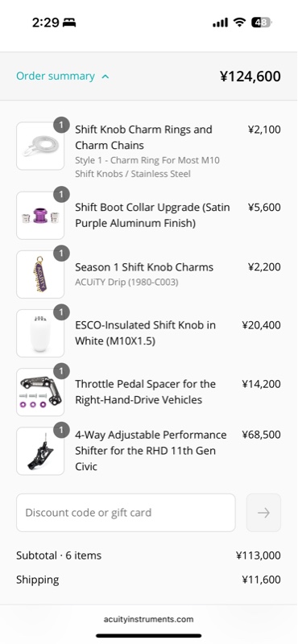Screen dimensions: 298x644
Task: Select the Season 1 Shift Knob Charms title
Action: click(144, 267)
